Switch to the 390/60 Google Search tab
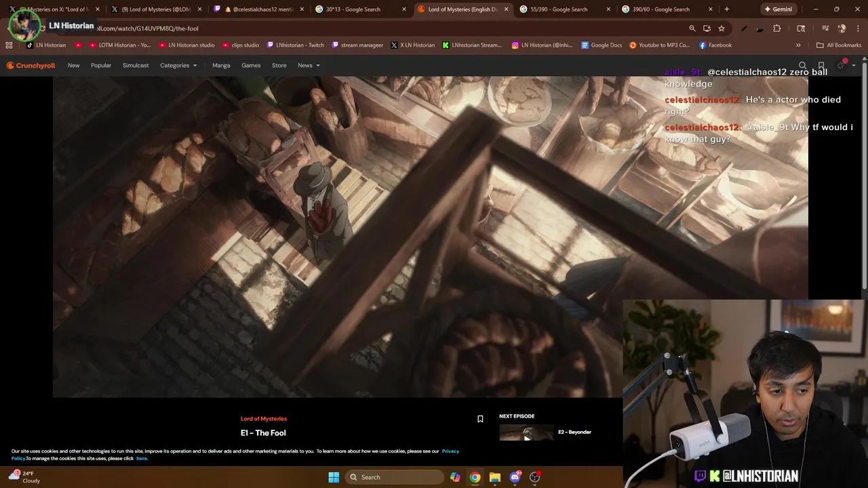 666,9
